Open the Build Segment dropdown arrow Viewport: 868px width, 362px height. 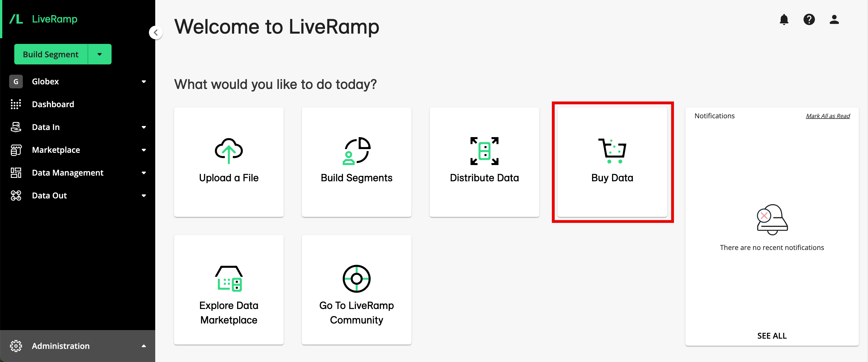click(99, 54)
